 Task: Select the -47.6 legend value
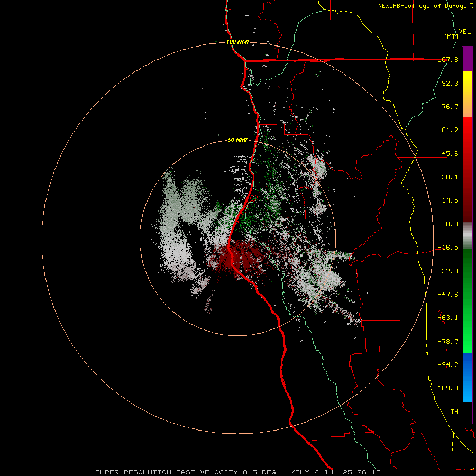click(448, 295)
